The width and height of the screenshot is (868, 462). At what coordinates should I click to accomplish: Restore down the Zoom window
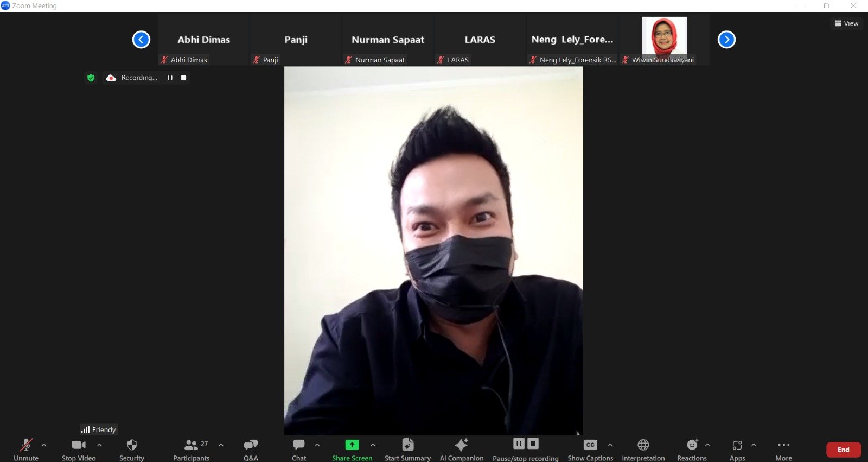pos(827,5)
